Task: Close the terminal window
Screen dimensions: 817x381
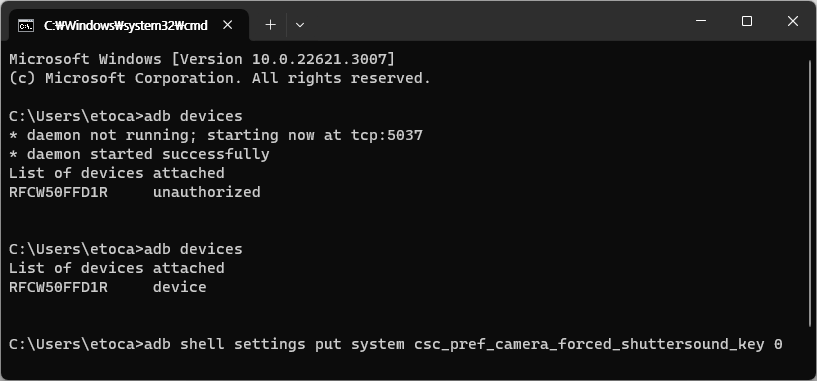Action: (x=793, y=21)
